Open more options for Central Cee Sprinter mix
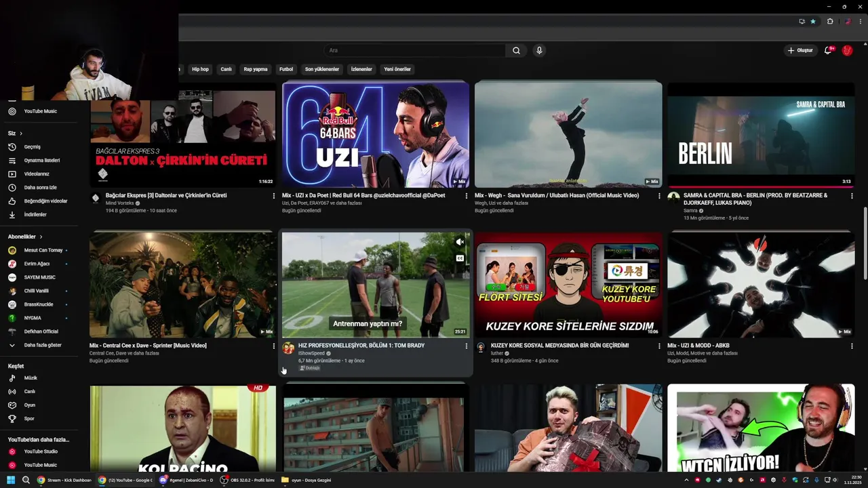The height and width of the screenshot is (488, 868). pyautogui.click(x=274, y=346)
